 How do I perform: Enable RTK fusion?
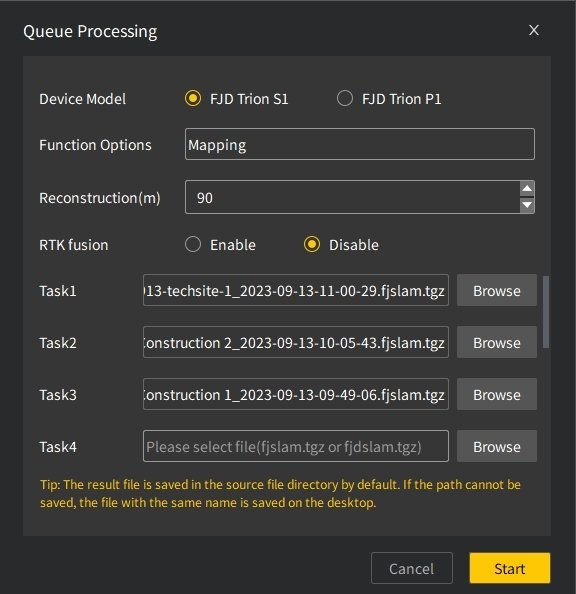pos(193,244)
